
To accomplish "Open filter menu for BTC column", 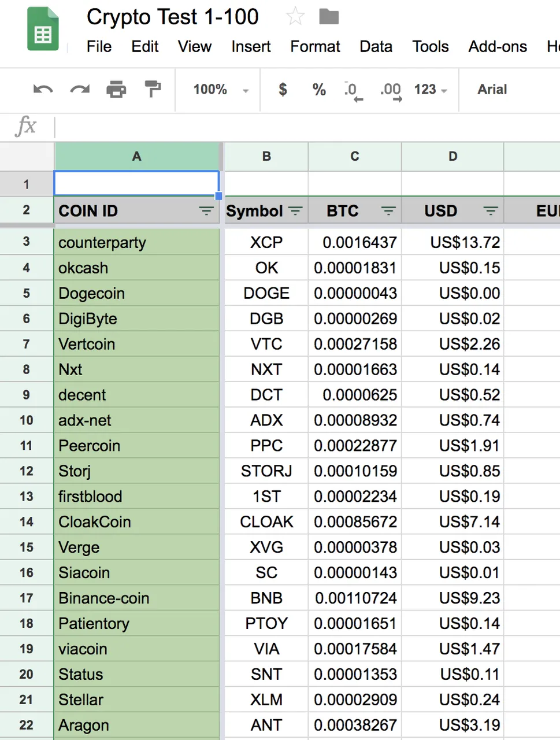I will point(388,211).
